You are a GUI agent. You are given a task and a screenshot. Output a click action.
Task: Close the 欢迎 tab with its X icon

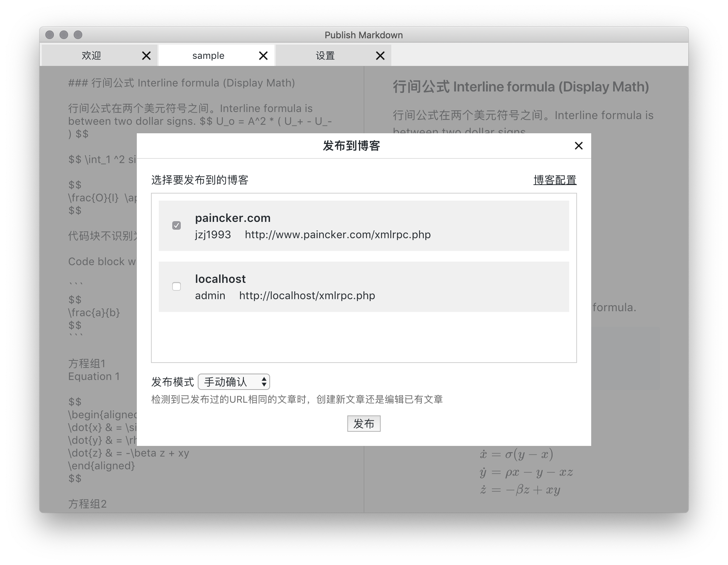click(146, 56)
